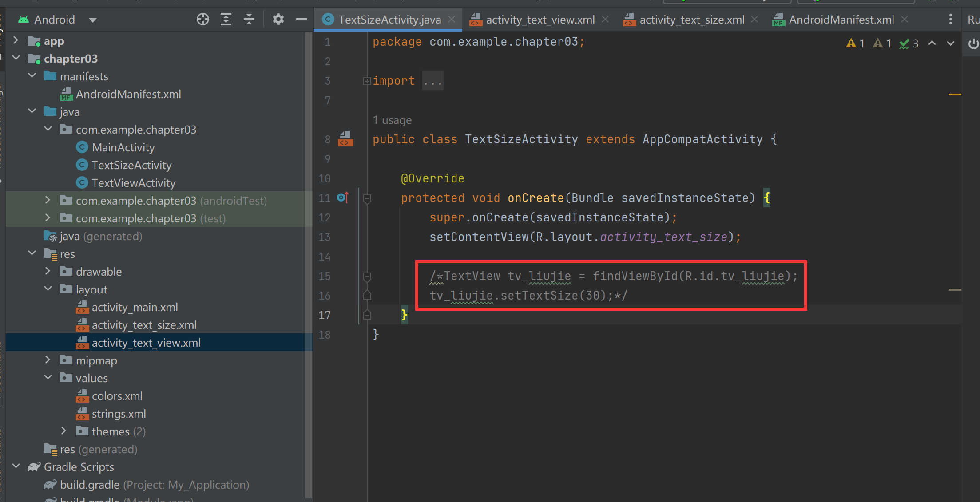Close the activity_text_size.xml tab
980x502 pixels.
pyautogui.click(x=754, y=19)
